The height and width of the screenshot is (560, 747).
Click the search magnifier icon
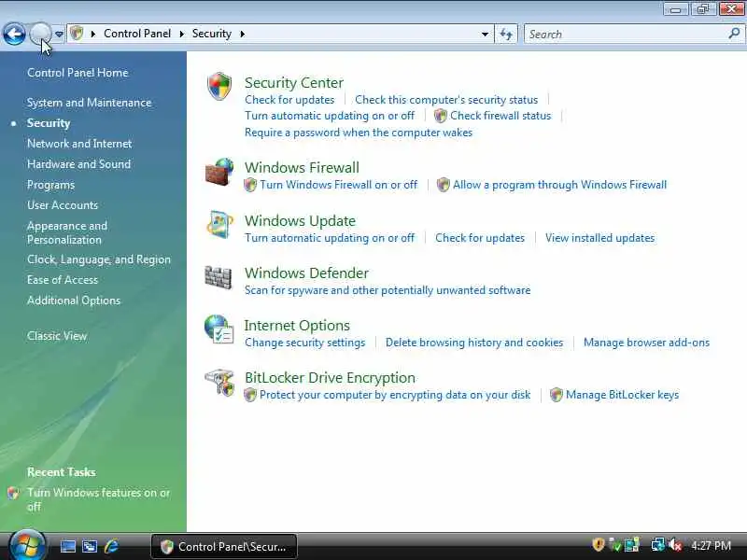pos(734,34)
